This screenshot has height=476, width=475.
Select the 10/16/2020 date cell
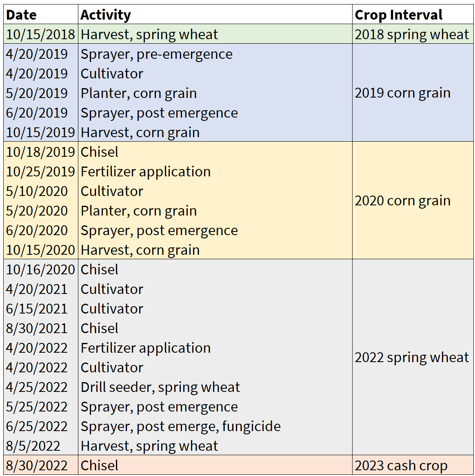[x=40, y=269]
